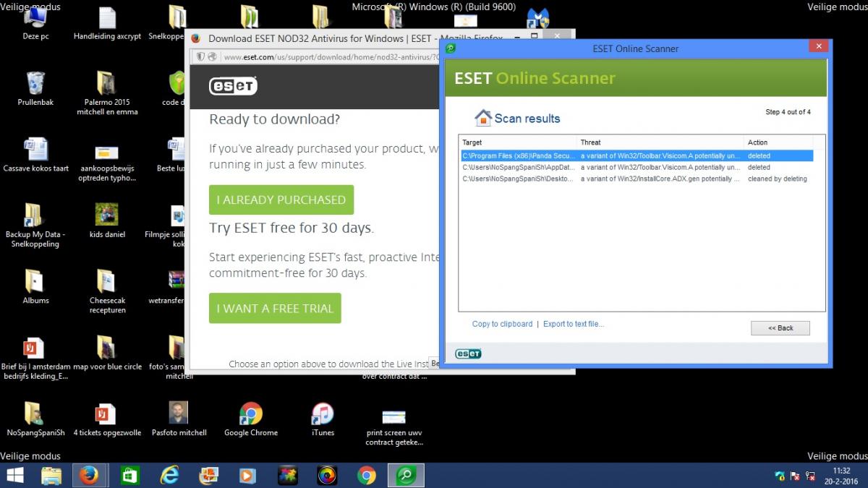Select the Desktop InstallCore.ADX.gen result row
The image size is (868, 488).
pos(637,179)
